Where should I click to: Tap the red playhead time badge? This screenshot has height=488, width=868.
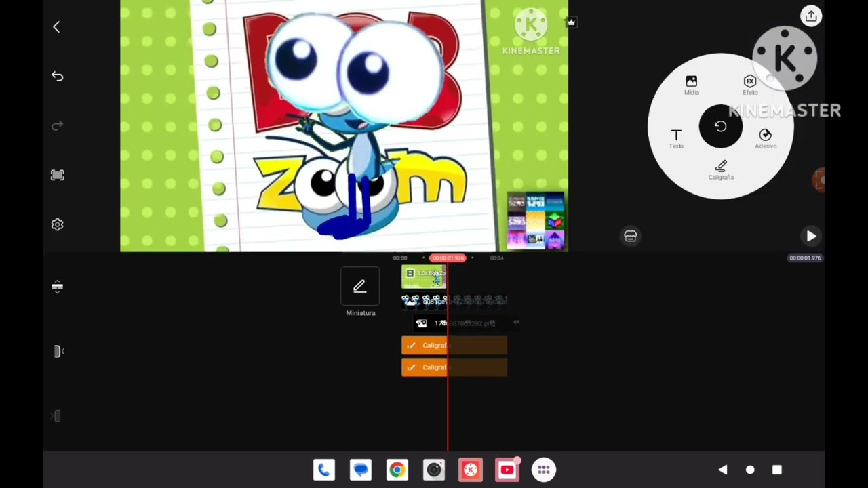coord(448,258)
